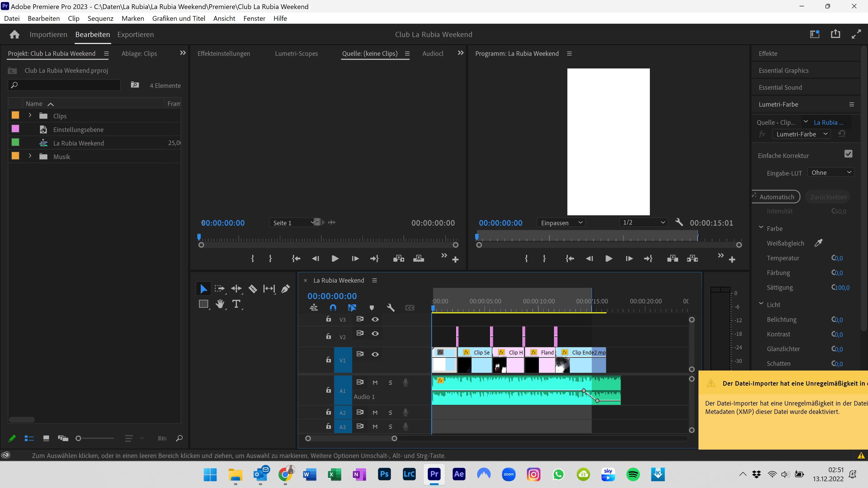Open the Einpassen zoom dropdown

click(x=561, y=223)
